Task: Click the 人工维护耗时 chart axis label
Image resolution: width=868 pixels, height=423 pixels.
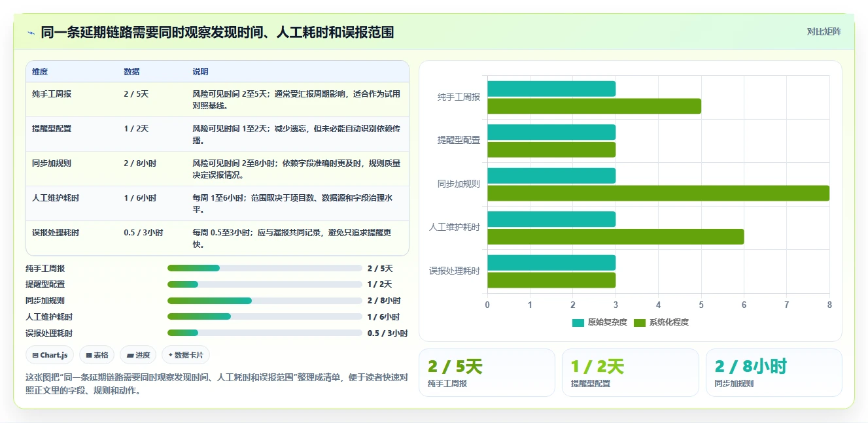Action: (455, 227)
